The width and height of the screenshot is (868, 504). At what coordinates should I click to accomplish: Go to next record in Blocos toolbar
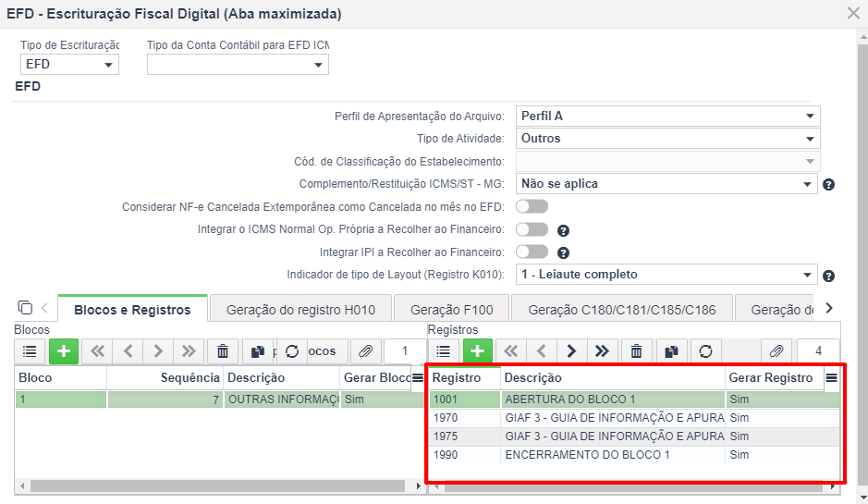158,351
